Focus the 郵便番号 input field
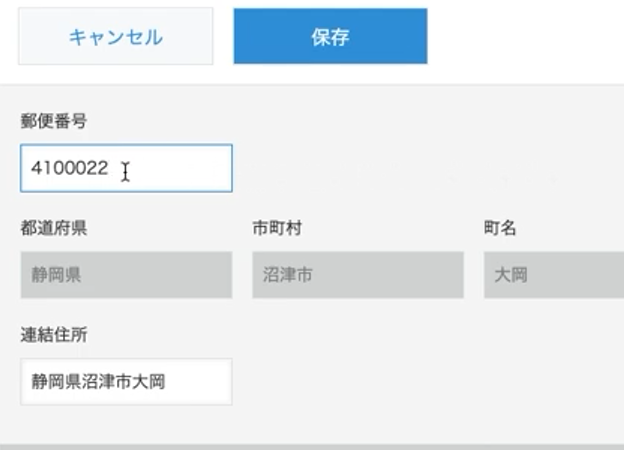This screenshot has width=624, height=450. 126,168
